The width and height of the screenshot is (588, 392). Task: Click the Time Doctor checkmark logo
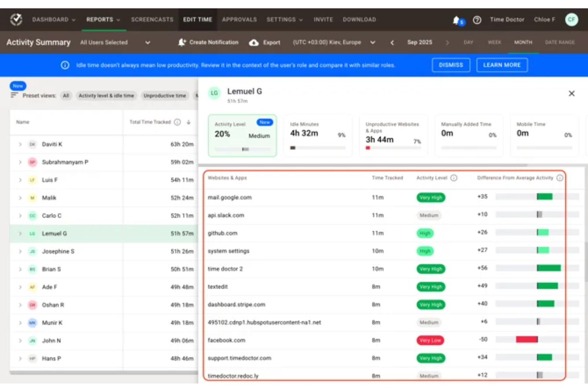click(x=16, y=19)
